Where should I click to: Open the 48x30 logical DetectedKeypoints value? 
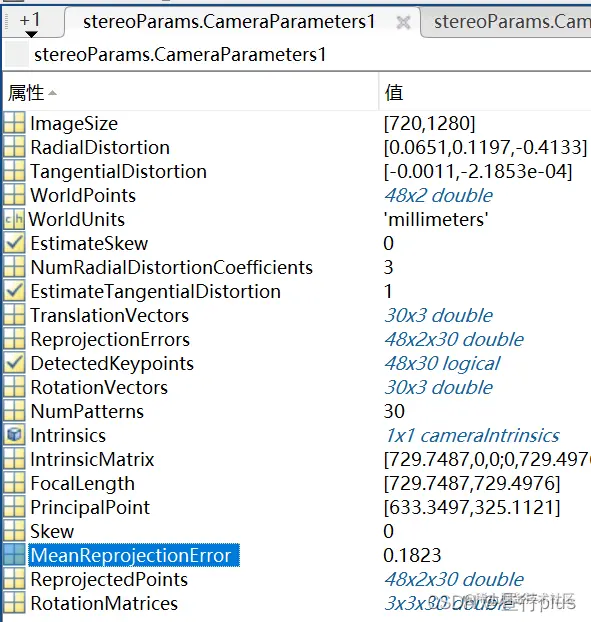point(442,364)
